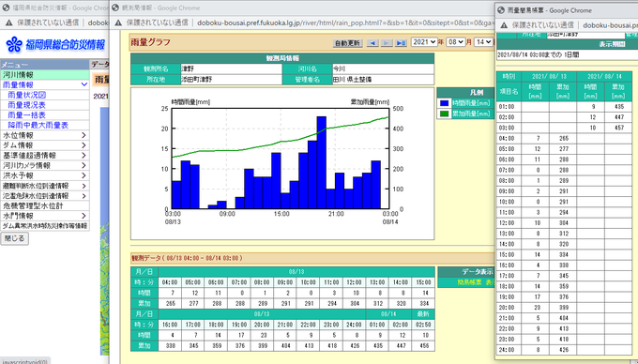The height and width of the screenshot is (364, 638).
Task: Click the not-secure warning icon in rain graph window
Action: [x=118, y=23]
